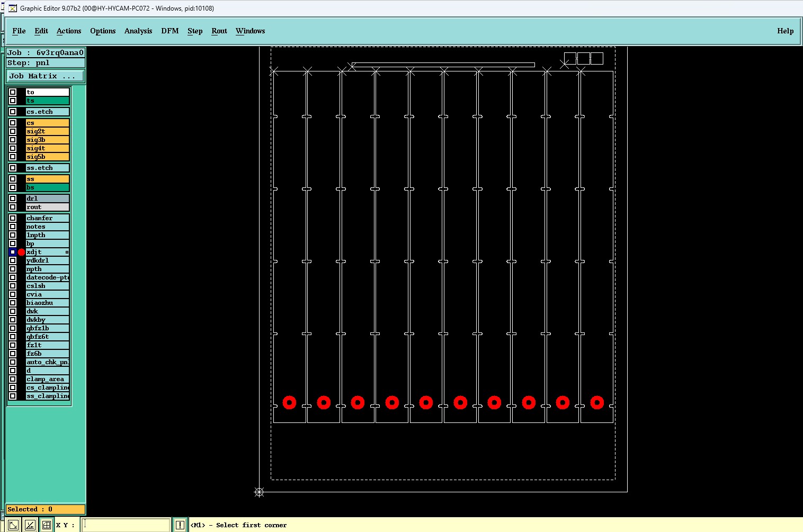The width and height of the screenshot is (803, 532).
Task: Open the Analysis menu
Action: click(x=138, y=31)
